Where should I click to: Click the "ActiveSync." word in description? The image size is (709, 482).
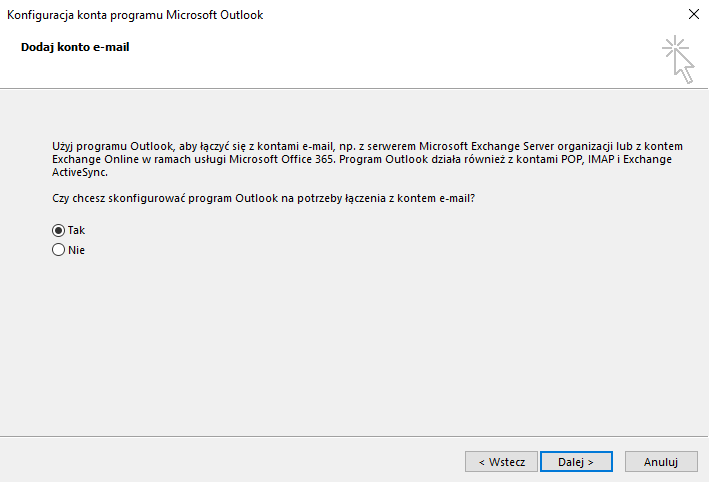pos(79,172)
